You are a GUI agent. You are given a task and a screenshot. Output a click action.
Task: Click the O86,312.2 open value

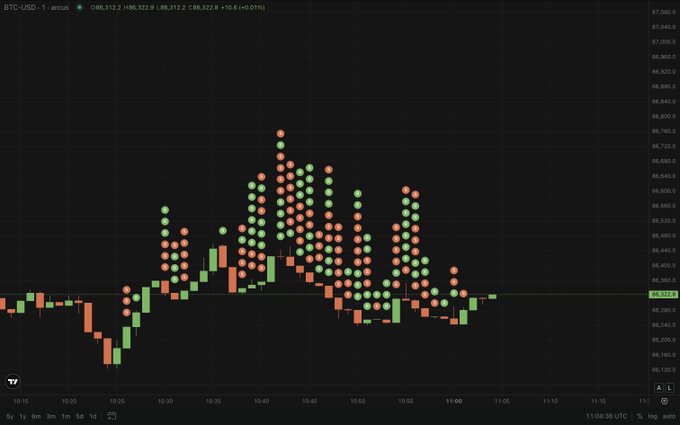(106, 7)
